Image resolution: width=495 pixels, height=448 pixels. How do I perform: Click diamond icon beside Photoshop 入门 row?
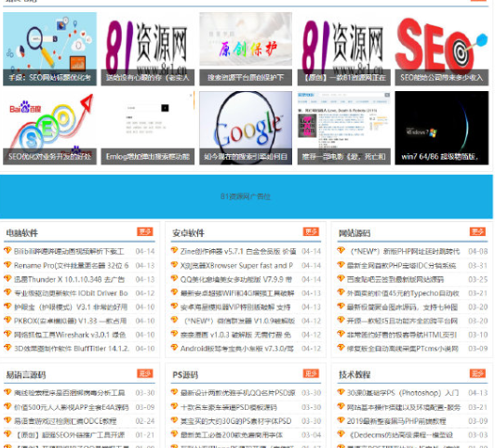(341, 392)
